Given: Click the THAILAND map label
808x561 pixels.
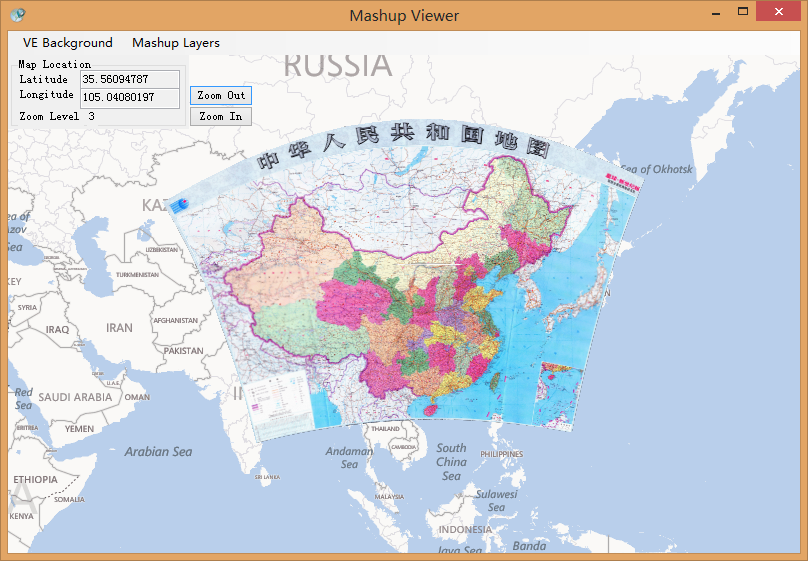Looking at the screenshot, I should click(x=385, y=429).
